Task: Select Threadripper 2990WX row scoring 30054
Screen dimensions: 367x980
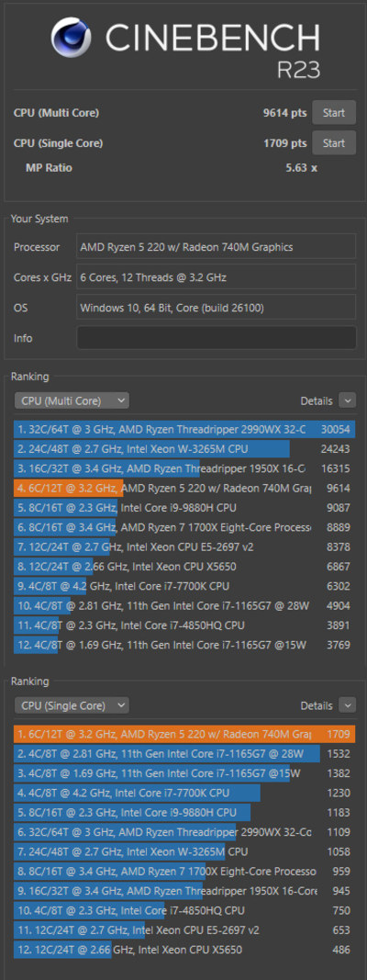Action: coord(184,429)
